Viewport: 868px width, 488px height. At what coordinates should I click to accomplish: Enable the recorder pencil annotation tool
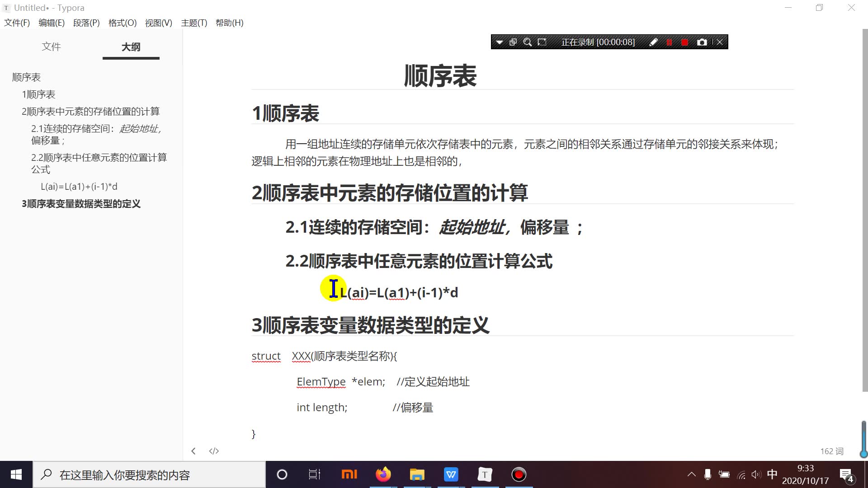(x=653, y=42)
